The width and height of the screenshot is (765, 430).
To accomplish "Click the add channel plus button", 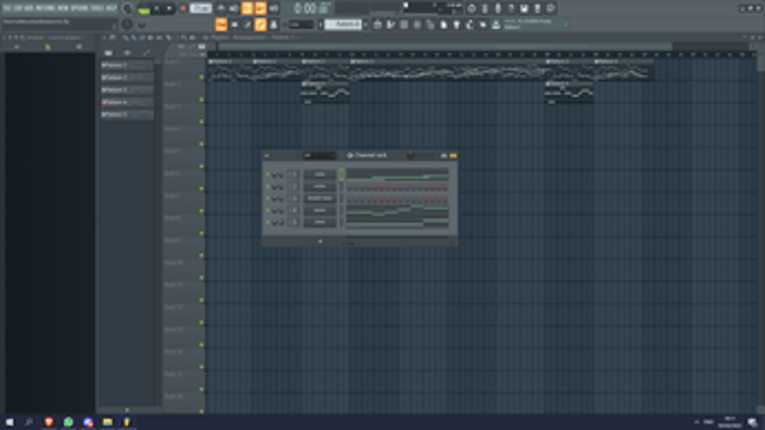I will pos(320,241).
